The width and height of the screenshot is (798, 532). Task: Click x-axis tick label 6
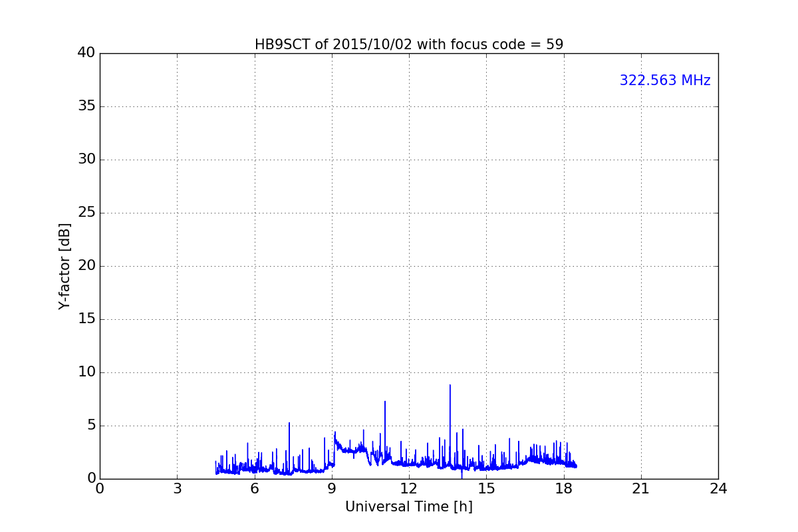pos(255,489)
